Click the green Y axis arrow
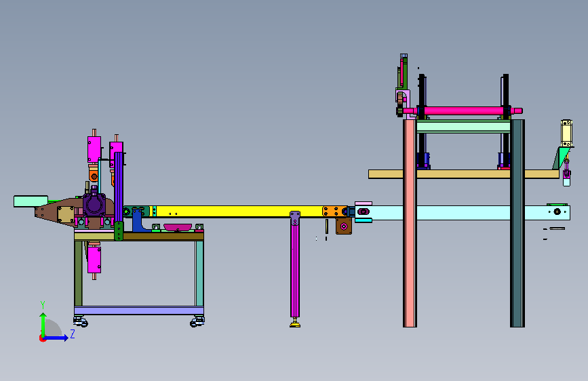The height and width of the screenshot is (381, 588). (x=43, y=324)
